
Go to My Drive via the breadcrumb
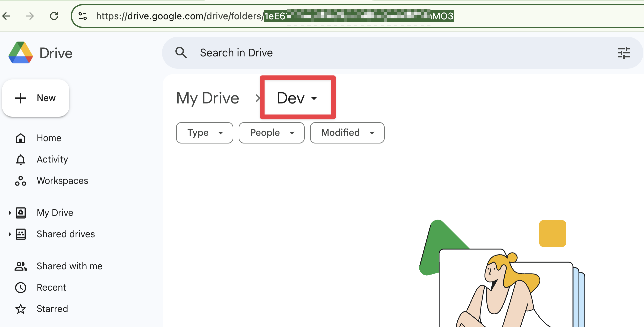tap(207, 98)
